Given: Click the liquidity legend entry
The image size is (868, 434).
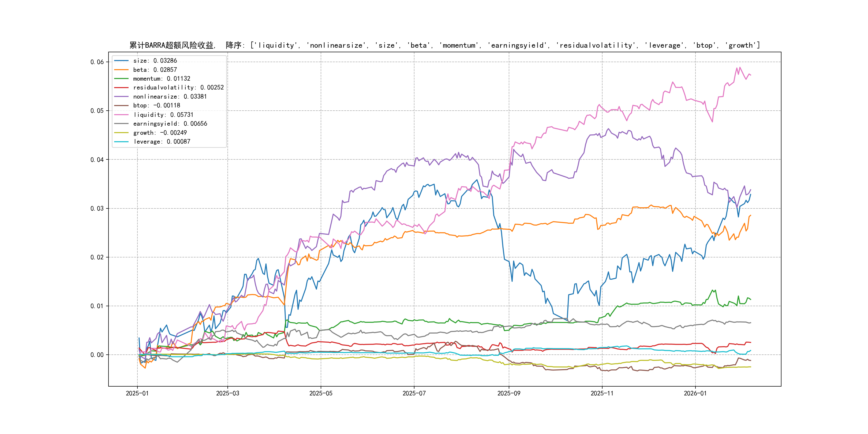Looking at the screenshot, I should point(163,115).
